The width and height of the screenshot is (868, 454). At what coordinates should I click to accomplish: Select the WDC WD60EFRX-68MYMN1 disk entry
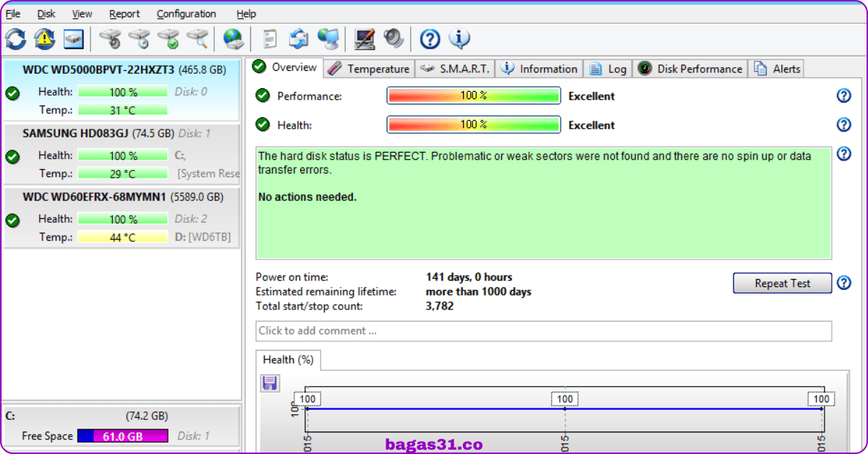(x=122, y=218)
